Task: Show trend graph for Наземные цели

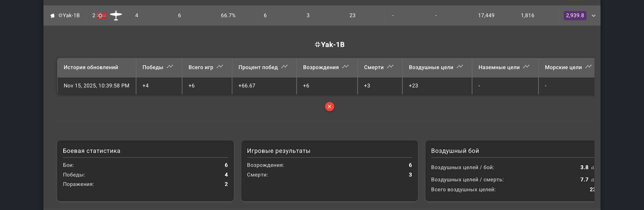Action: 526,67
